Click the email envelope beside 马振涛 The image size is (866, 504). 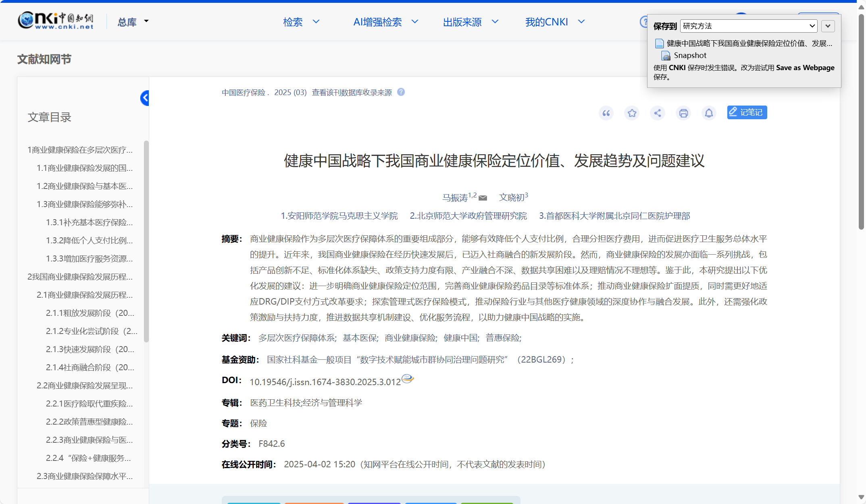click(483, 198)
